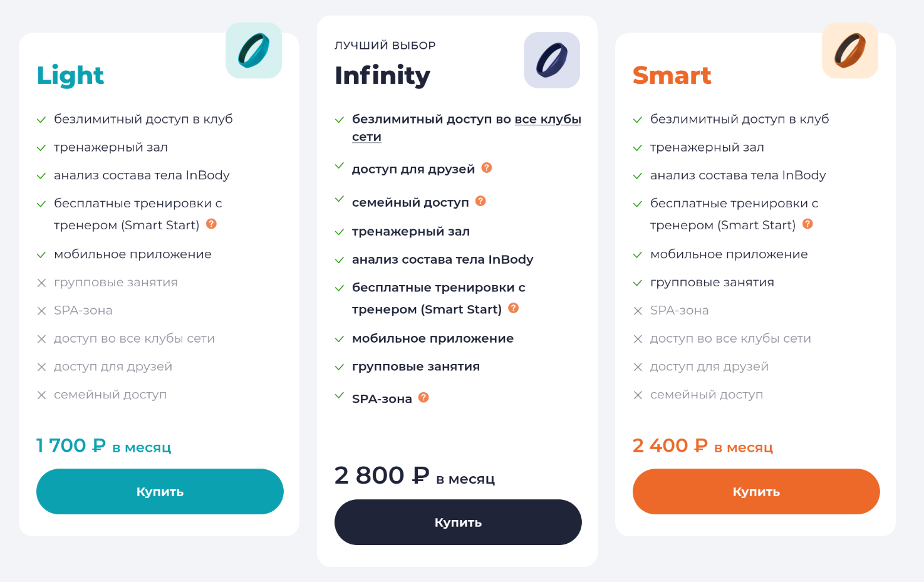Image resolution: width=924 pixels, height=582 pixels.
Task: Click the orange Smart bracelet icon
Action: 850,51
